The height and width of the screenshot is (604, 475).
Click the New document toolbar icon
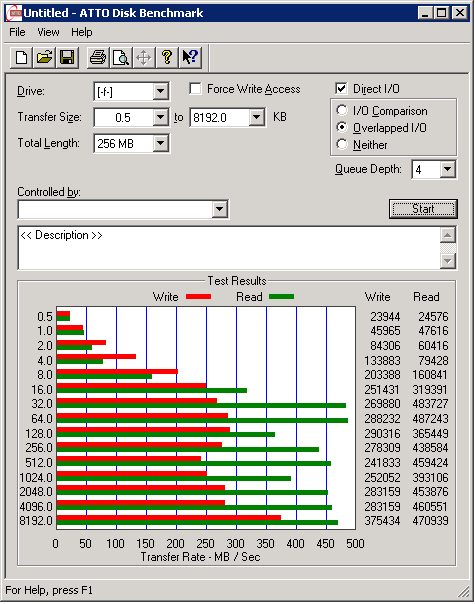[x=21, y=58]
